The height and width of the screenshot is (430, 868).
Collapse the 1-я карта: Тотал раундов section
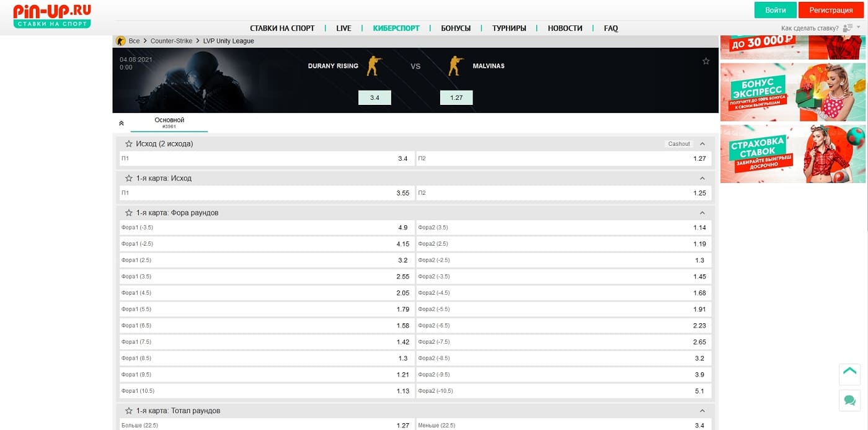702,411
